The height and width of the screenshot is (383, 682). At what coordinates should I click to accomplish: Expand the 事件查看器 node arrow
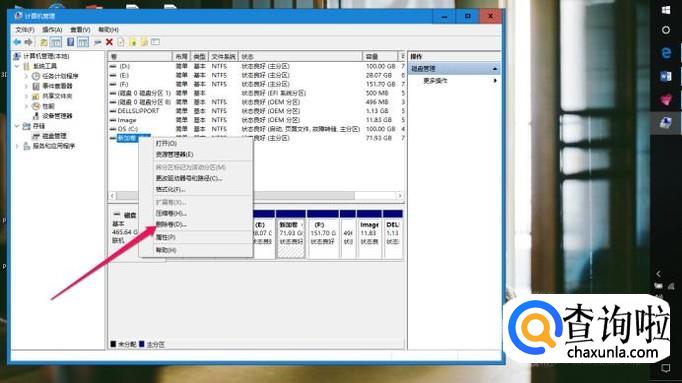click(x=26, y=86)
